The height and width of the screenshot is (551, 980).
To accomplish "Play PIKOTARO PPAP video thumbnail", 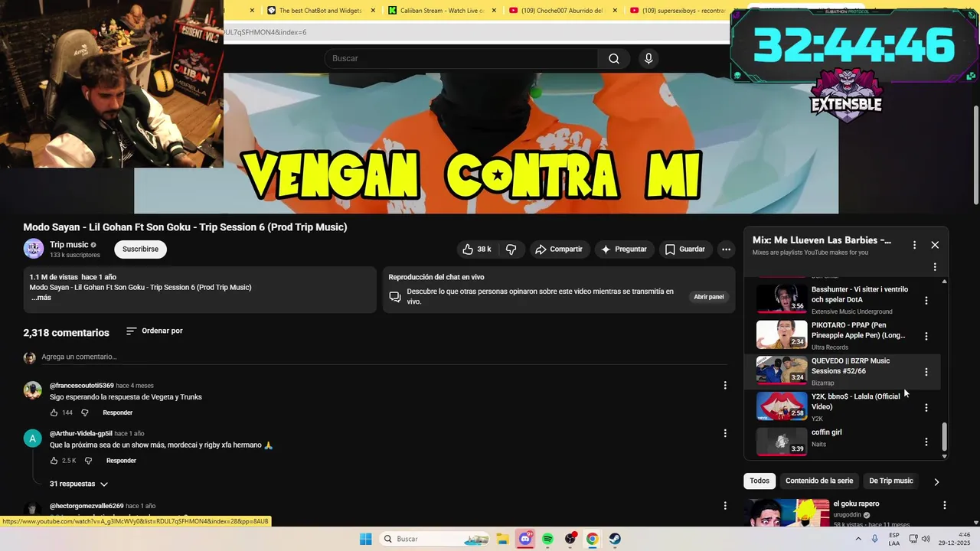I will click(782, 334).
